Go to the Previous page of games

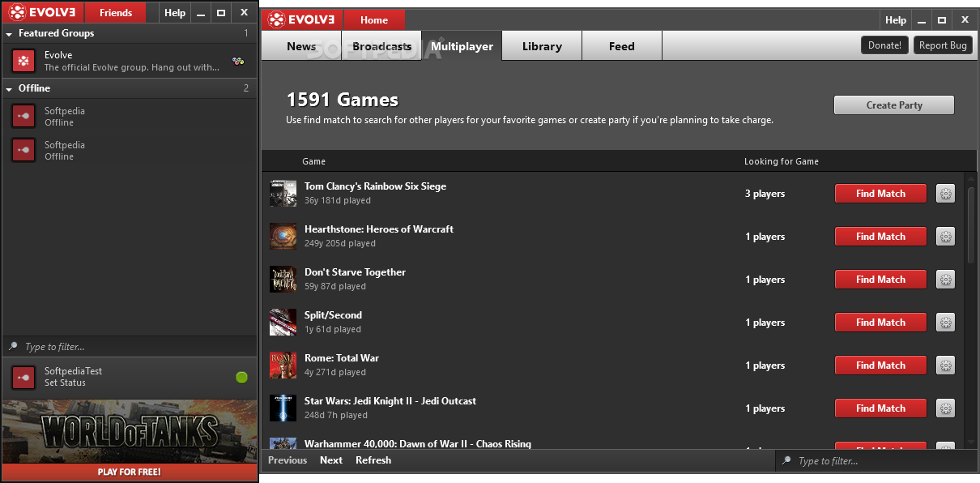[x=288, y=460]
